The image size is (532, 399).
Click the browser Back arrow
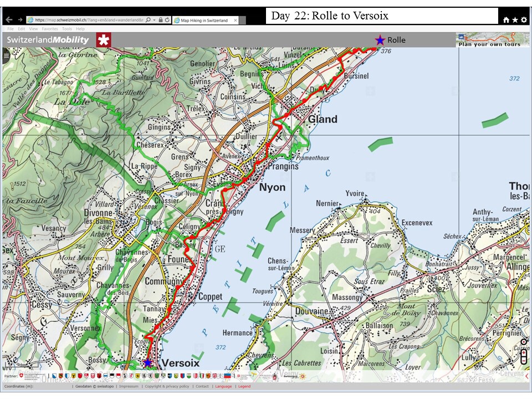(x=8, y=20)
